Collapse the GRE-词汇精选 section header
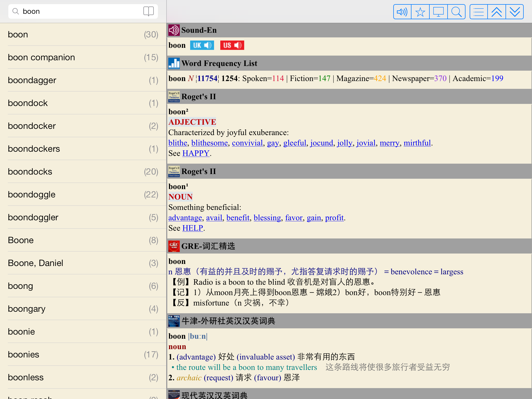Image resolution: width=532 pixels, height=399 pixels. (349, 246)
